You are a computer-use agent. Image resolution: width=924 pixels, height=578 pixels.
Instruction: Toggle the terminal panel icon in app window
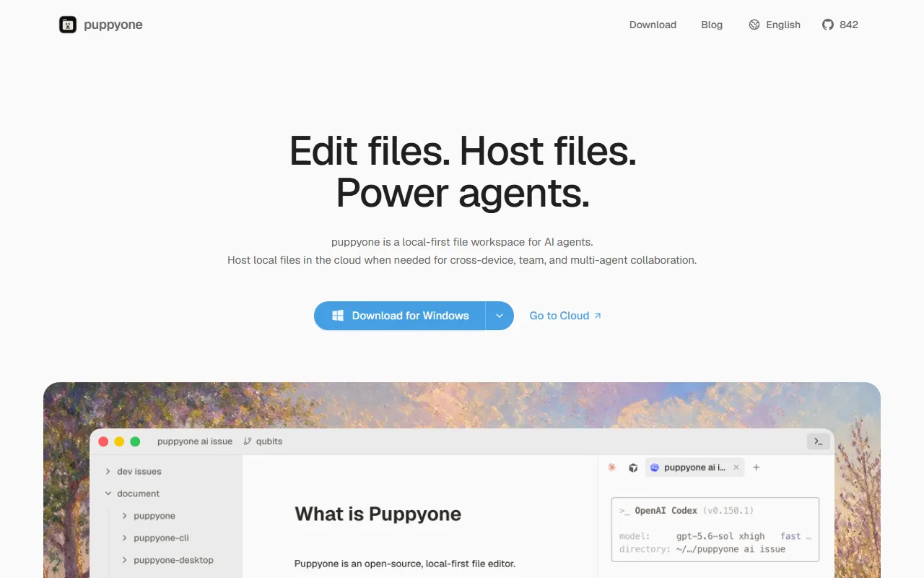point(818,441)
